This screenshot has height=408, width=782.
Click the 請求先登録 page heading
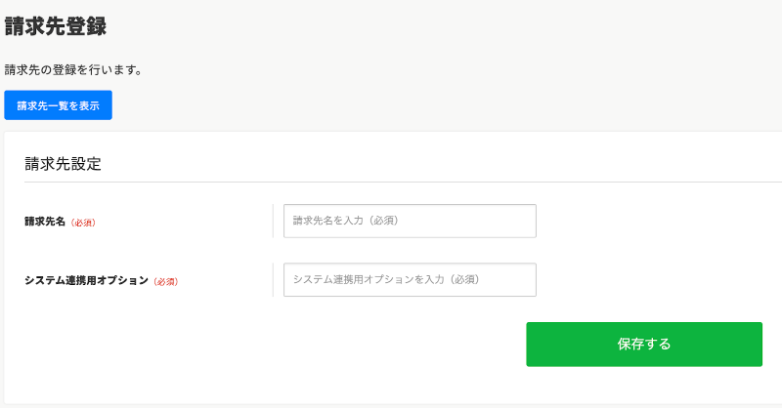56,27
